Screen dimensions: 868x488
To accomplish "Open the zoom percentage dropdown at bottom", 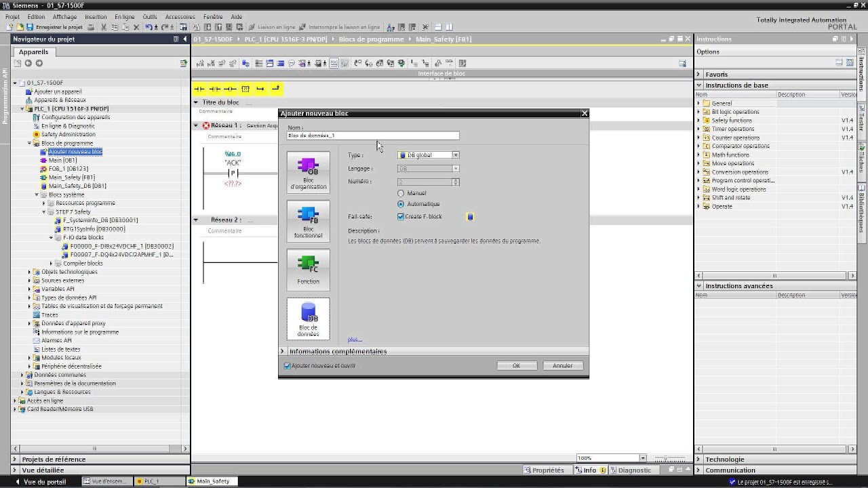I will pyautogui.click(x=643, y=458).
